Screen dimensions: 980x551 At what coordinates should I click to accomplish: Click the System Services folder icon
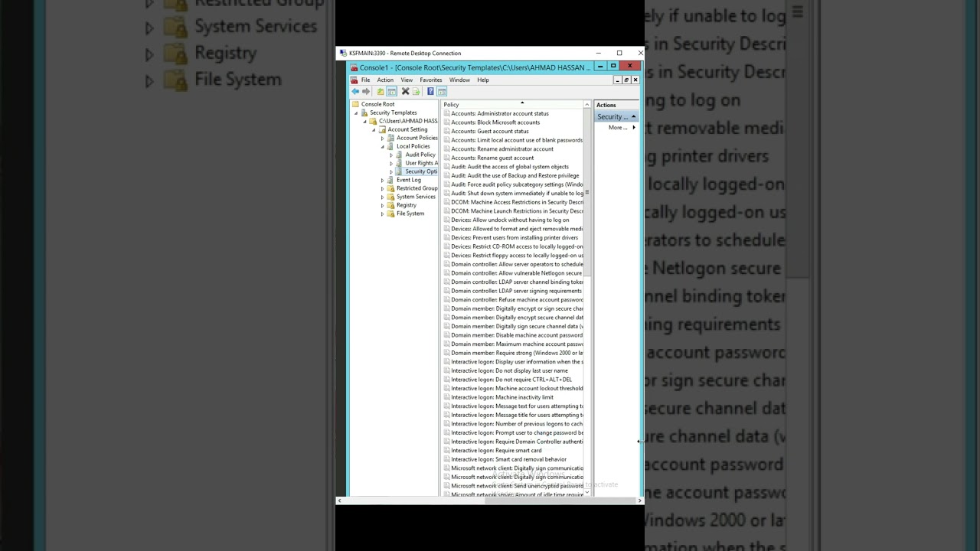[390, 197]
